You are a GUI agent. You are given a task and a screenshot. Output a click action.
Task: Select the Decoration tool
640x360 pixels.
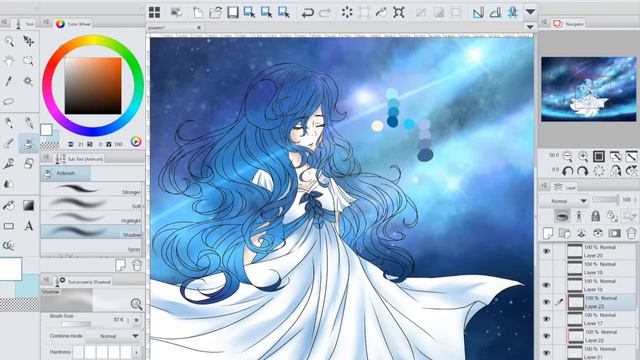[x=9, y=164]
